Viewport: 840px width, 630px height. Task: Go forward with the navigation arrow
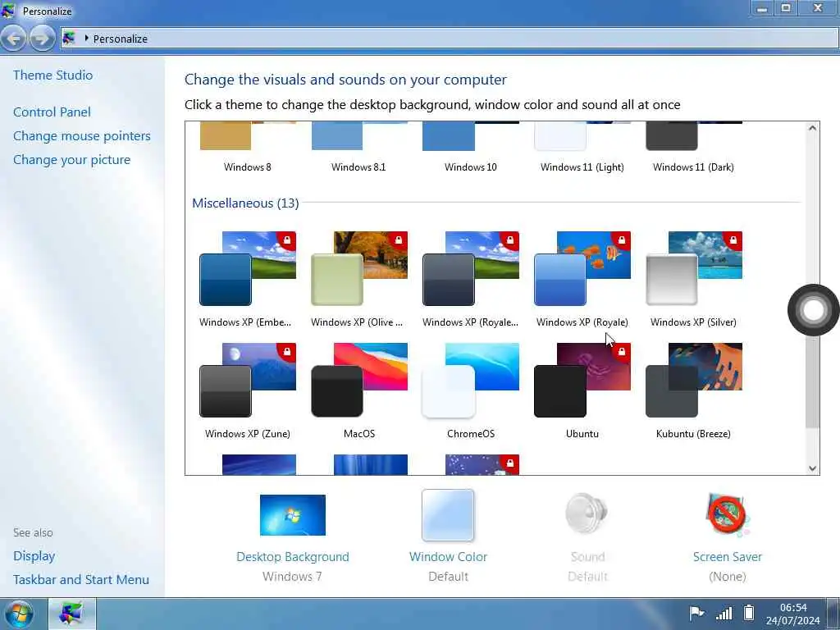[x=42, y=39]
